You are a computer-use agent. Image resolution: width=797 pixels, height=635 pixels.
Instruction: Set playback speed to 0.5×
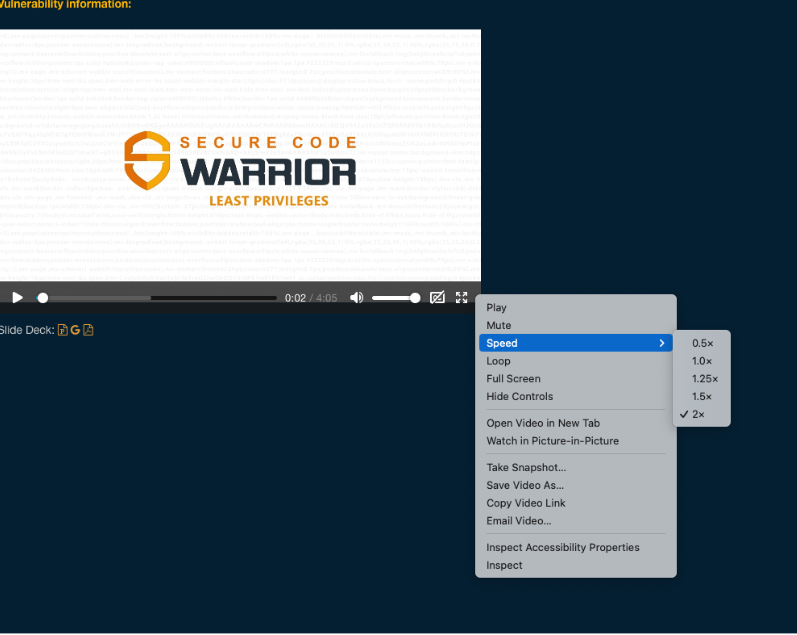tap(701, 343)
